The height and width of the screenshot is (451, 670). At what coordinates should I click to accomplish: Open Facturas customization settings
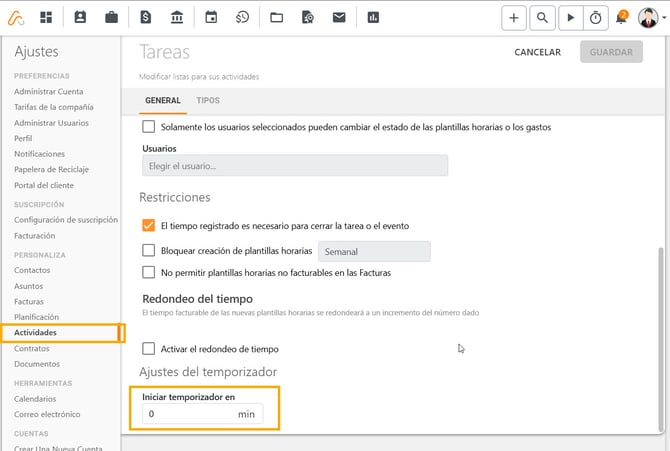(29, 301)
